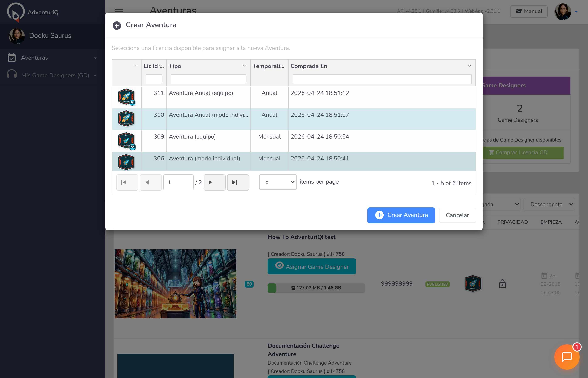Click Documentación Challenge Adventure title
The image size is (588, 378).
[x=303, y=350]
